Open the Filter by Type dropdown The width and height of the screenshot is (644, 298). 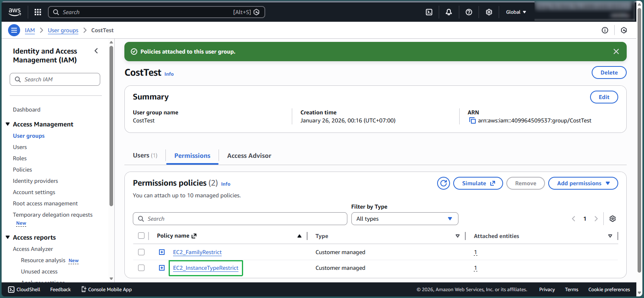(405, 219)
